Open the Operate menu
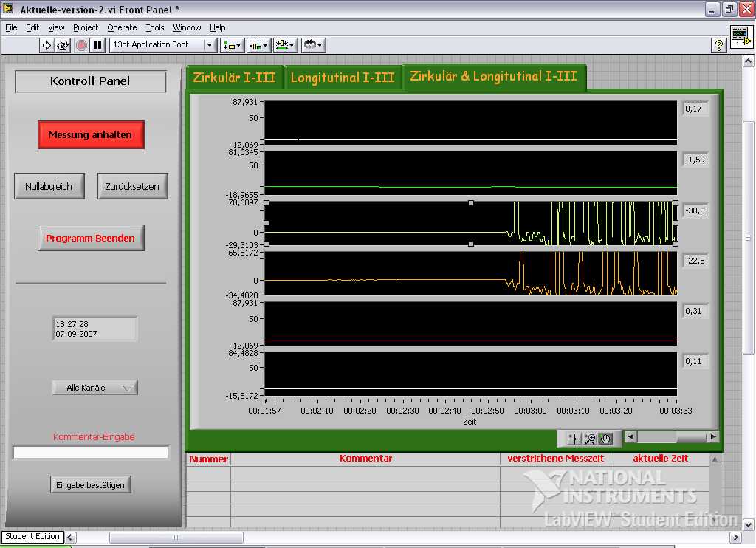 [122, 27]
